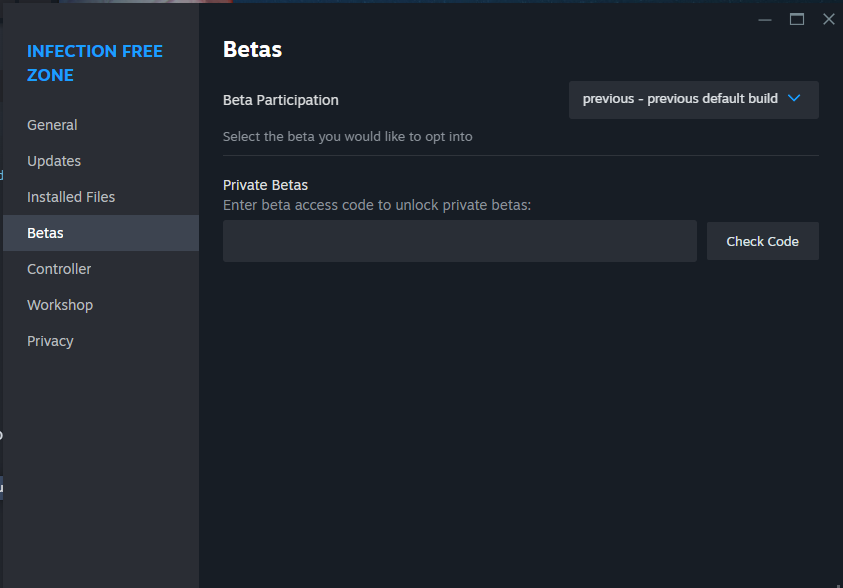This screenshot has height=588, width=843.
Task: Minimize the game properties window
Action: 765,18
